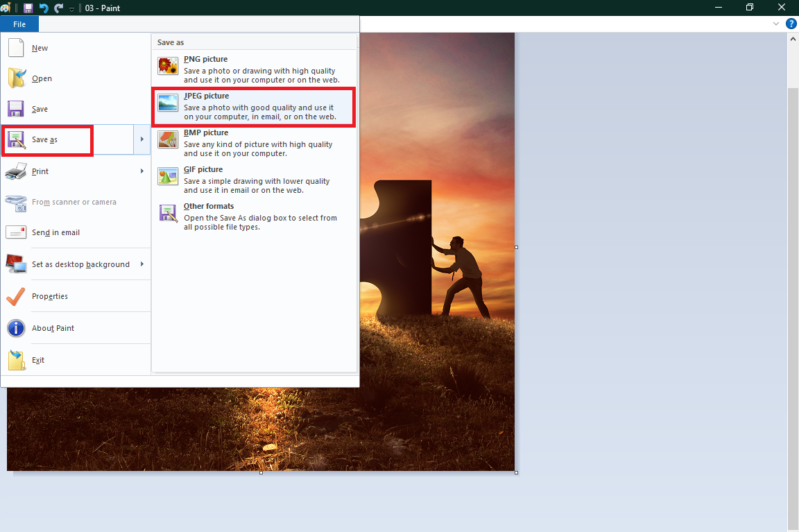Image resolution: width=799 pixels, height=532 pixels.
Task: Click the Properties checkmark icon
Action: pos(16,296)
